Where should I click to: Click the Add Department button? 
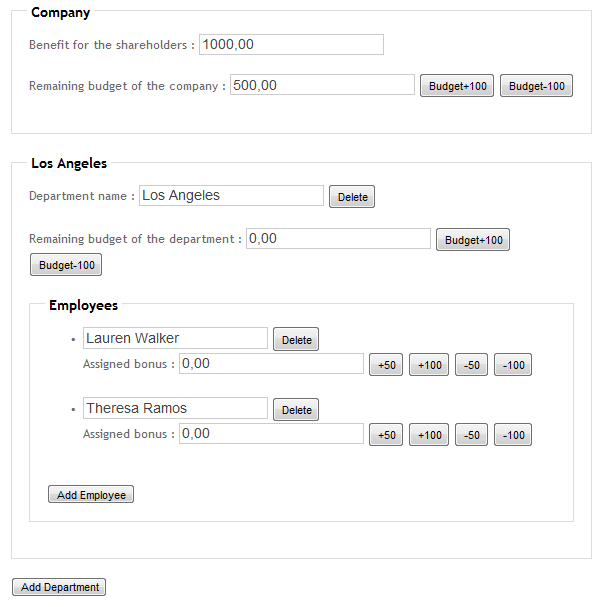(x=59, y=587)
